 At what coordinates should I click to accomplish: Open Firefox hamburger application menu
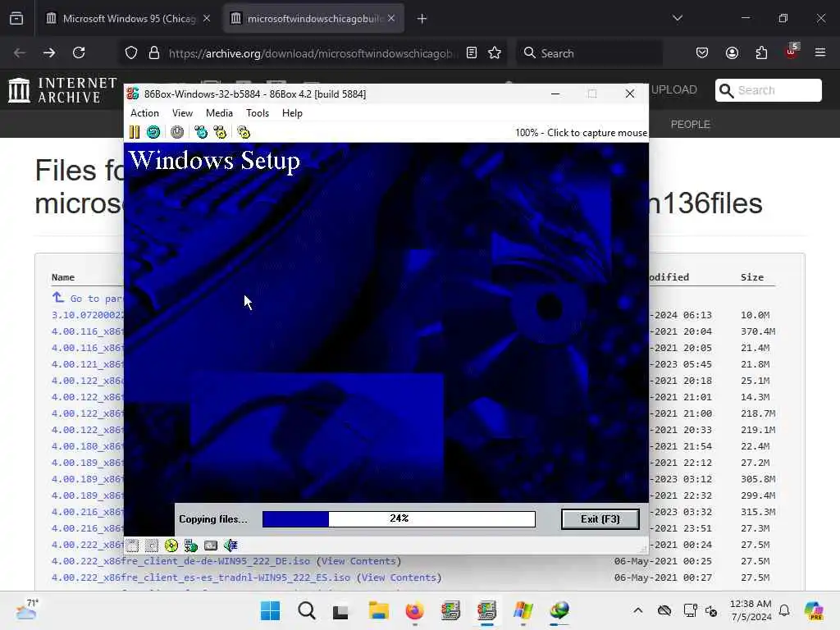[x=820, y=52]
